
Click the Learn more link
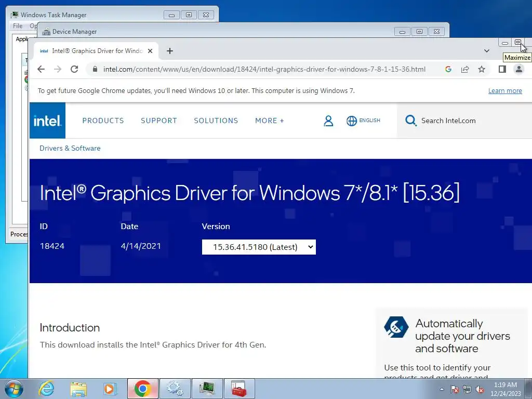[505, 90]
